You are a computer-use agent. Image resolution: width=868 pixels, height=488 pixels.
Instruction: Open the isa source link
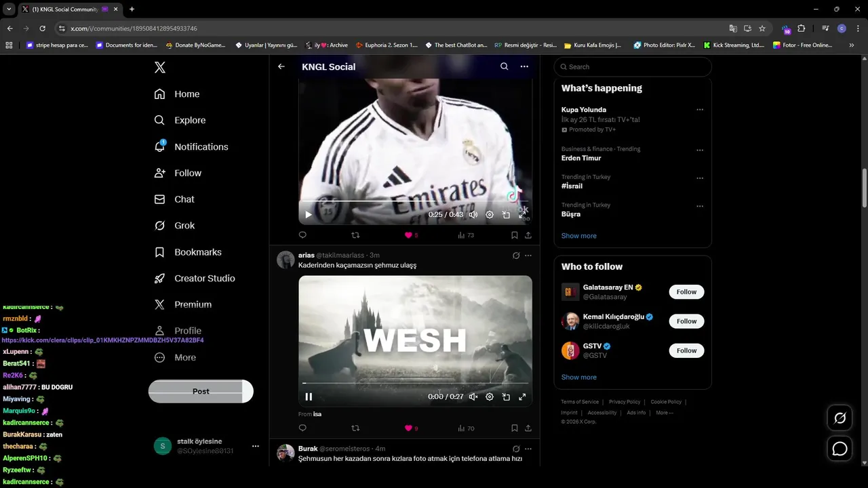(317, 414)
